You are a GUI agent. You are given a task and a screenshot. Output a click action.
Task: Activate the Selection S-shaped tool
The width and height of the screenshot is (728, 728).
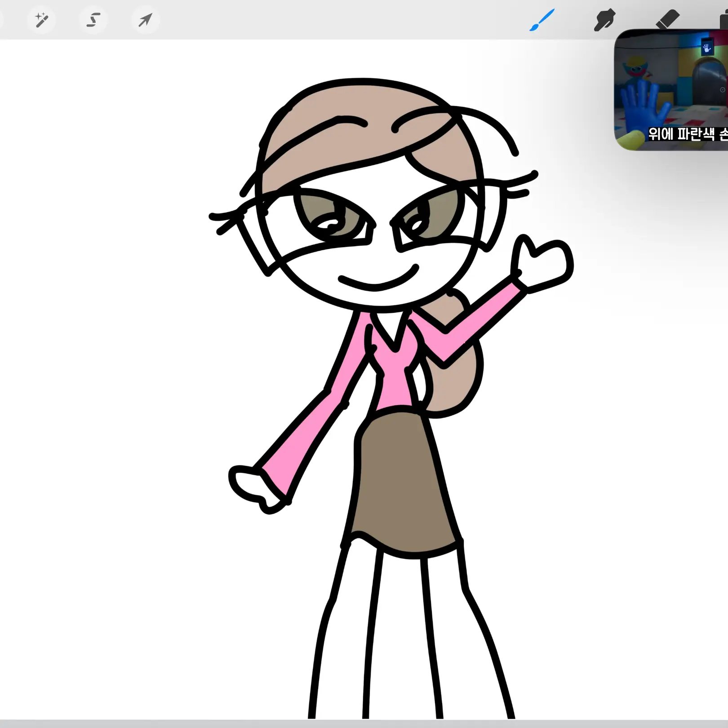point(93,20)
